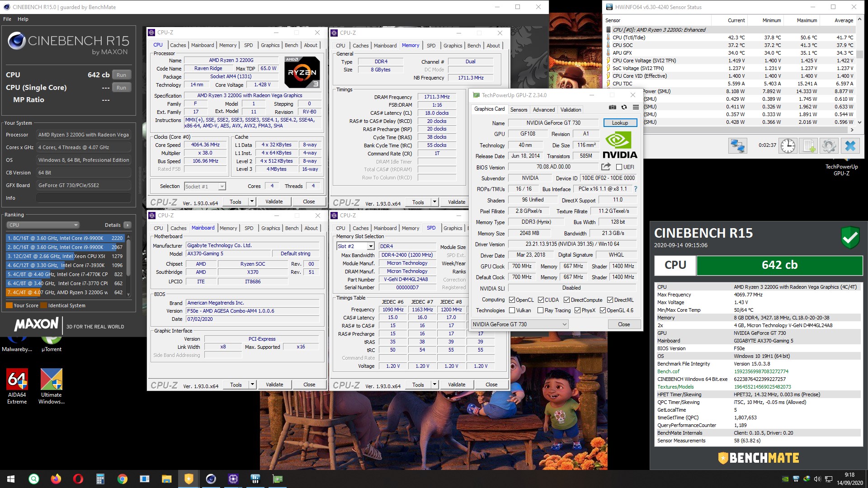Viewport: 868px width, 488px height.
Task: Open HWiNFO sensor settings gear icon
Action: pos(829,146)
